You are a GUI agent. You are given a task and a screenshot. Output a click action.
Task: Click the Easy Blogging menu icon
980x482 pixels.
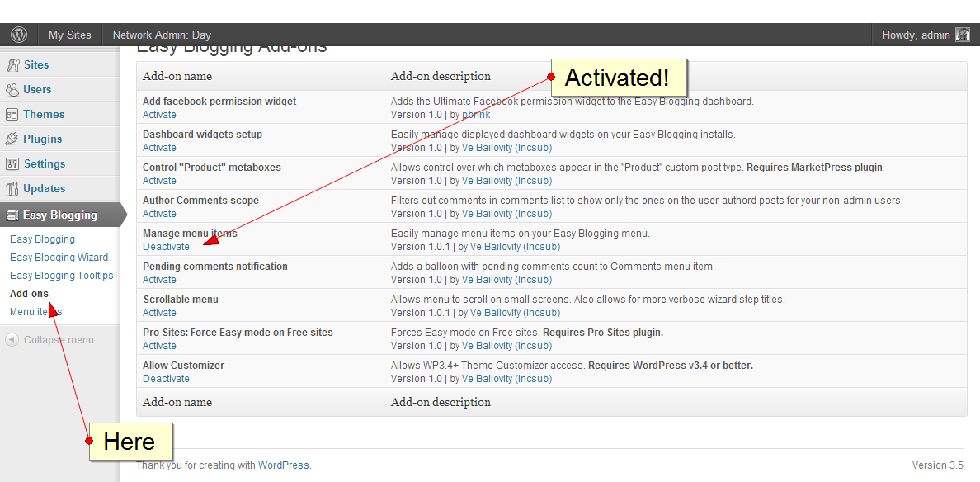(12, 215)
